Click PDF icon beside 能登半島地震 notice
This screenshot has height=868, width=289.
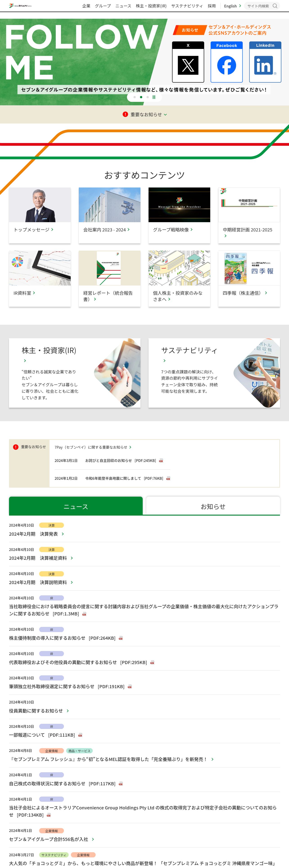coord(168,478)
